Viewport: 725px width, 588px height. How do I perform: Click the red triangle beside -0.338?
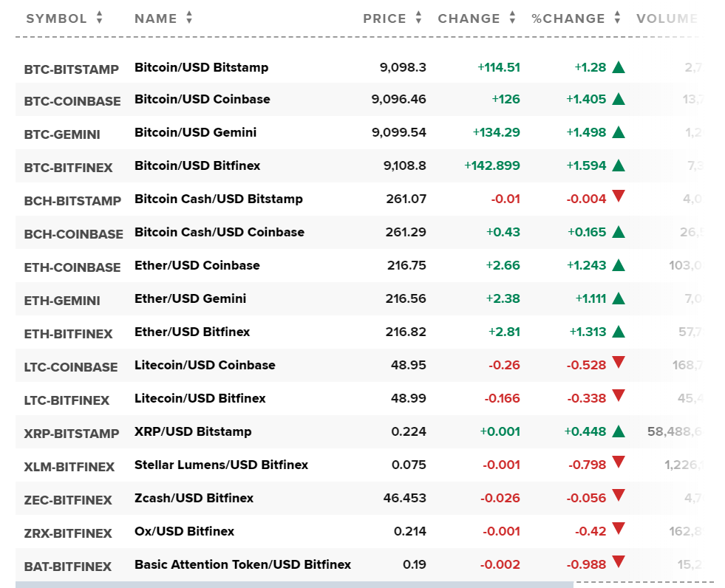[618, 396]
